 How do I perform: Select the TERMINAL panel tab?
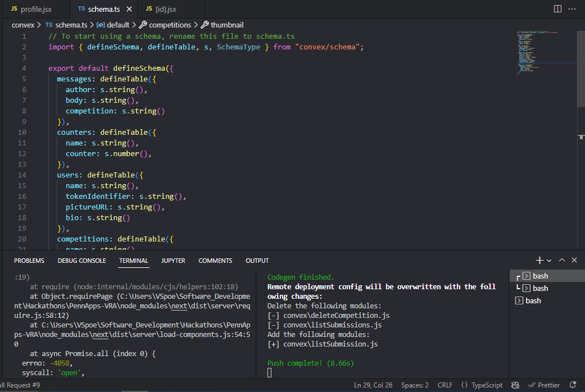pos(134,261)
